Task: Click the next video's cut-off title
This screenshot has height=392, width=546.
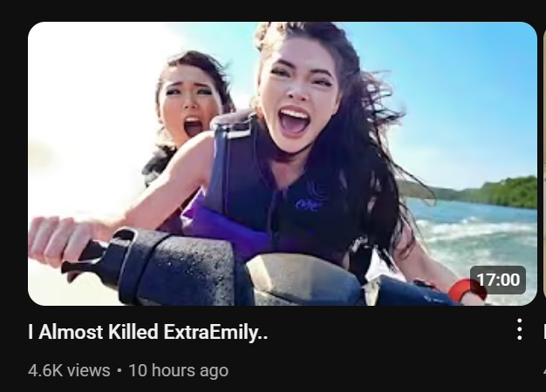Action: pos(544,332)
